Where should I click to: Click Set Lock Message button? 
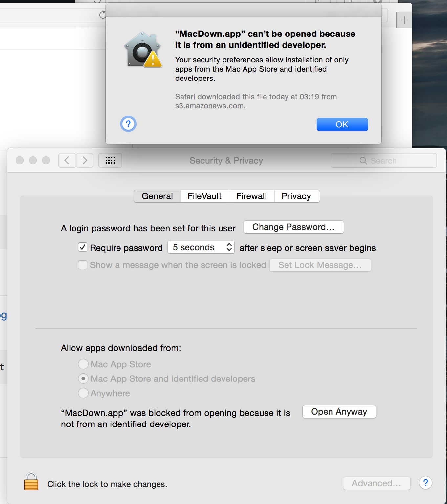[320, 265]
